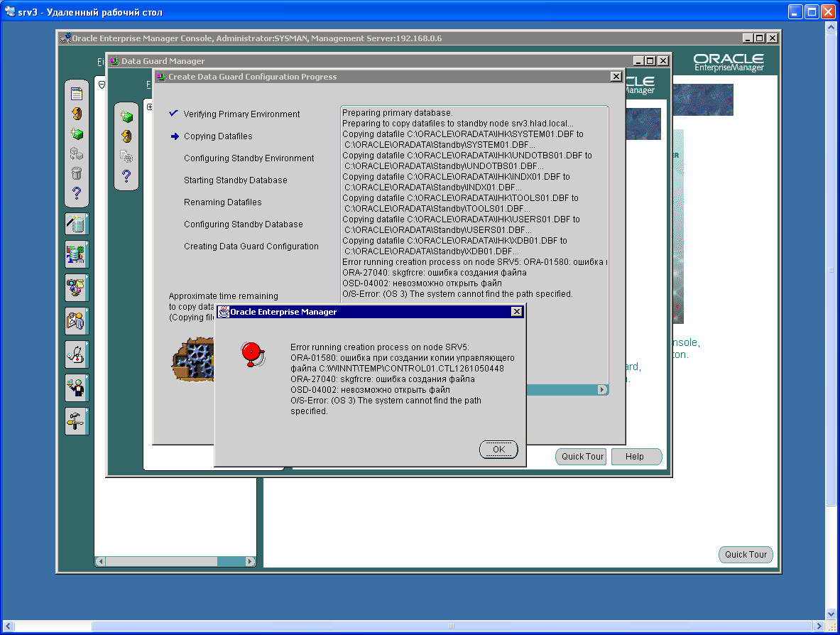Click the 'Configuring Standby Database' step
The image size is (840, 635).
(244, 224)
